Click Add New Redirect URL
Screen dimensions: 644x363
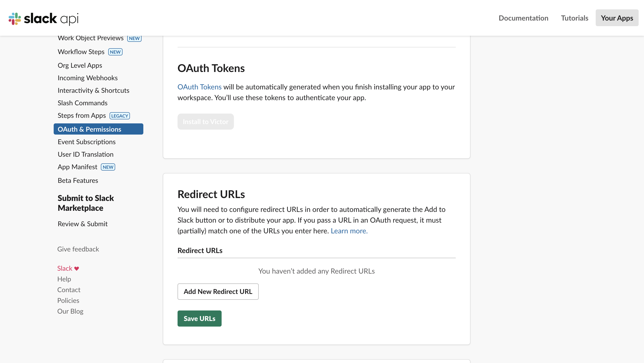[218, 291]
